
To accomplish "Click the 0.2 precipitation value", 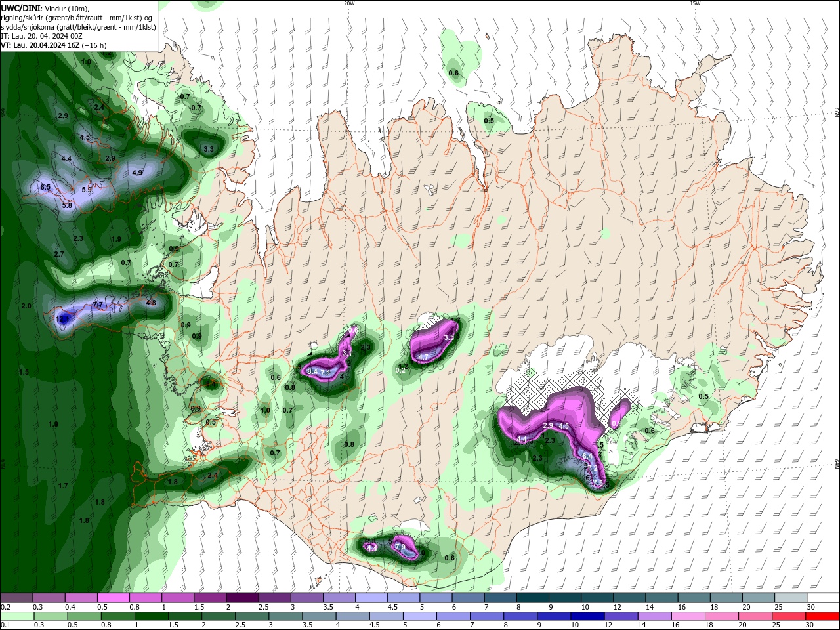I will point(400,371).
